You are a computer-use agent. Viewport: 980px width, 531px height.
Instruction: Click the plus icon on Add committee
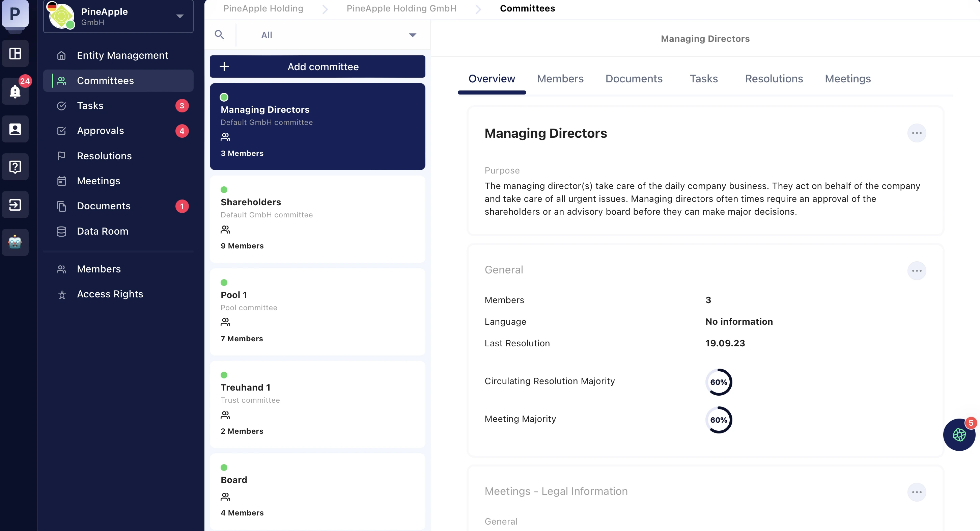pos(224,67)
